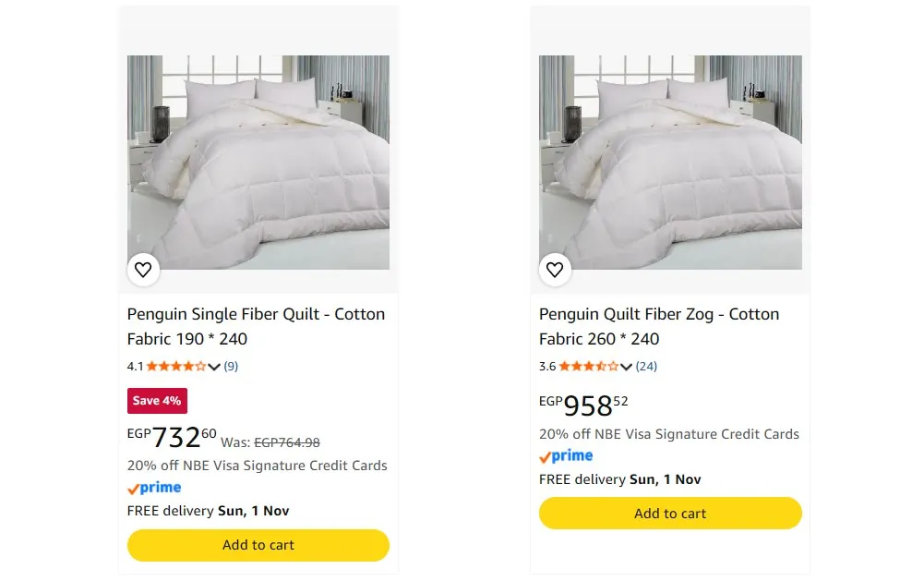View the Fiber Zog quilt product image
Screen dimensions: 924x581
pyautogui.click(x=670, y=163)
